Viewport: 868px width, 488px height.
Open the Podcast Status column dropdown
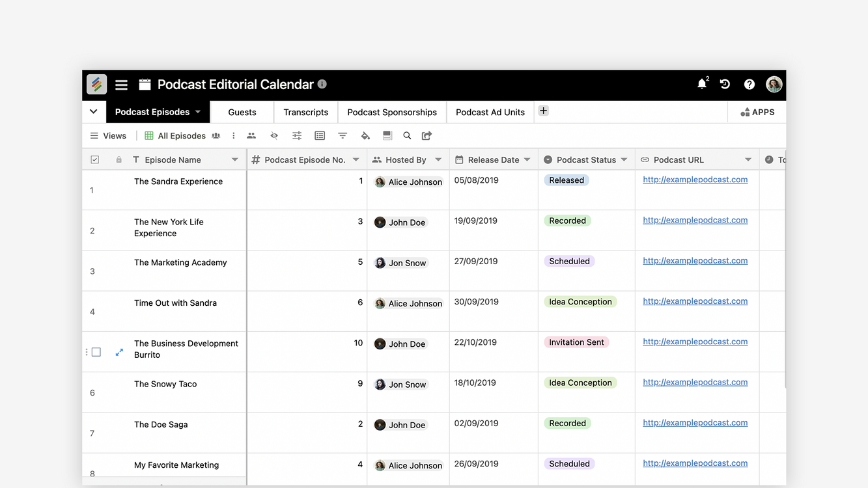tap(624, 160)
